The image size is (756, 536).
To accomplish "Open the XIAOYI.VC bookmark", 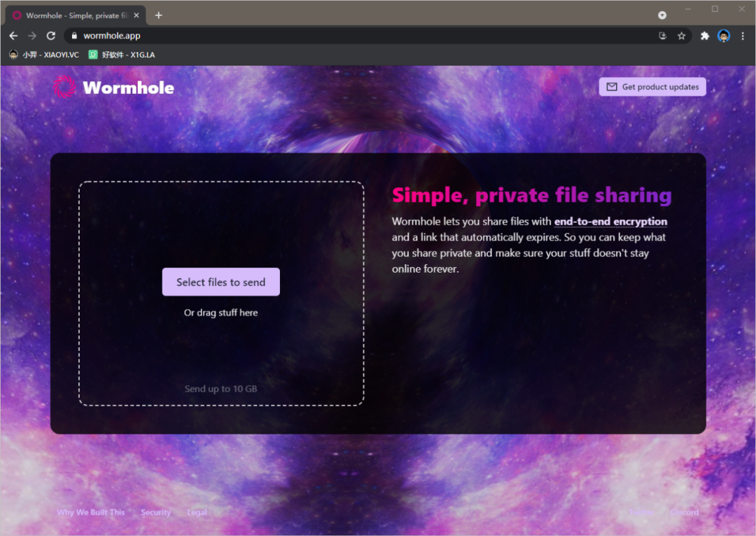I will point(44,55).
